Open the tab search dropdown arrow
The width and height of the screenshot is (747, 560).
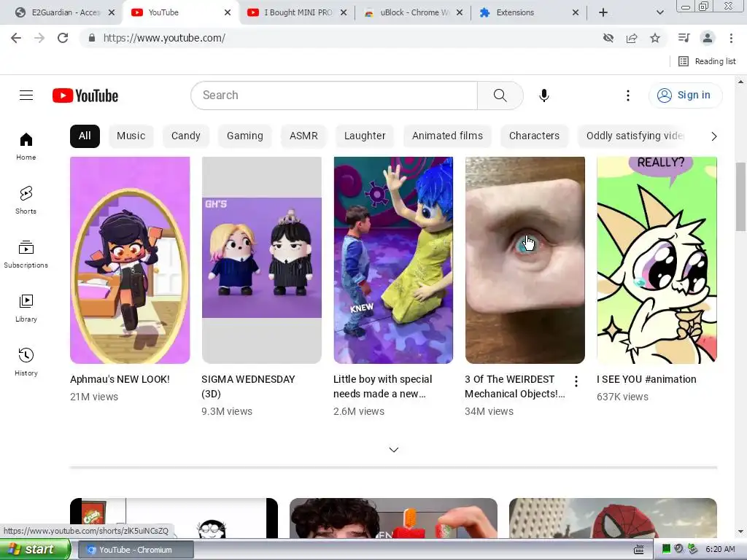coord(659,12)
